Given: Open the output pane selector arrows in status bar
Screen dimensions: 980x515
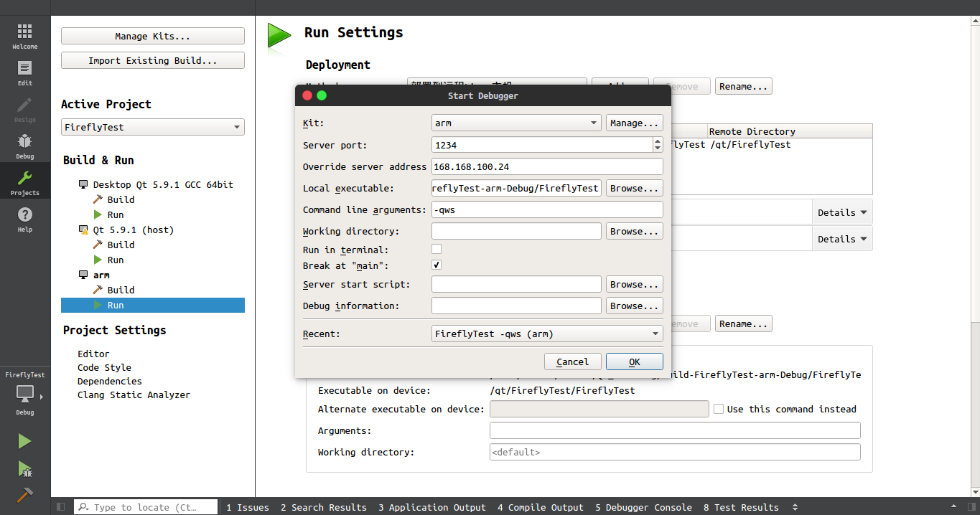Looking at the screenshot, I should point(794,507).
